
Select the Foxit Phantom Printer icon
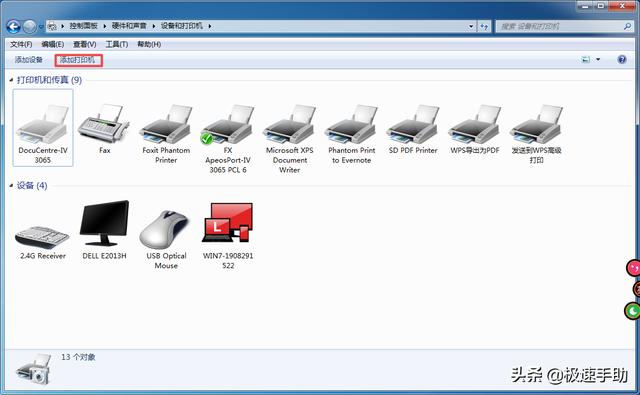(x=166, y=124)
